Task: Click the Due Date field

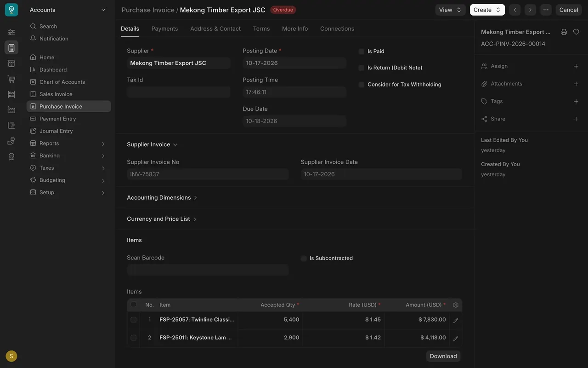Action: click(x=294, y=121)
